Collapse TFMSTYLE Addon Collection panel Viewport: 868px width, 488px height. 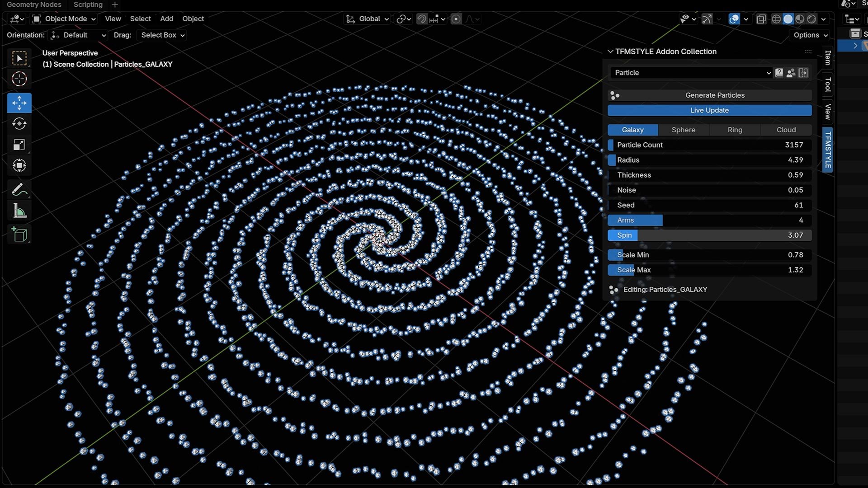(610, 52)
